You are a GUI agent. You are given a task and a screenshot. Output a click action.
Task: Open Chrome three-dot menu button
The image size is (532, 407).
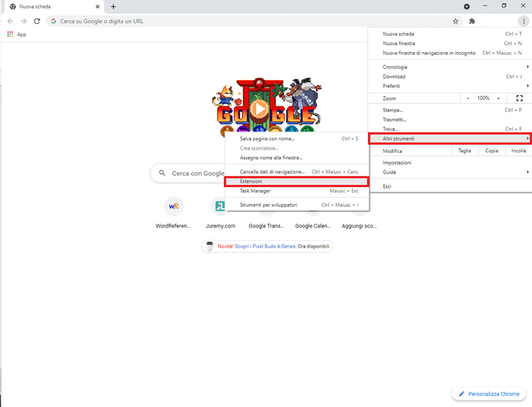524,21
